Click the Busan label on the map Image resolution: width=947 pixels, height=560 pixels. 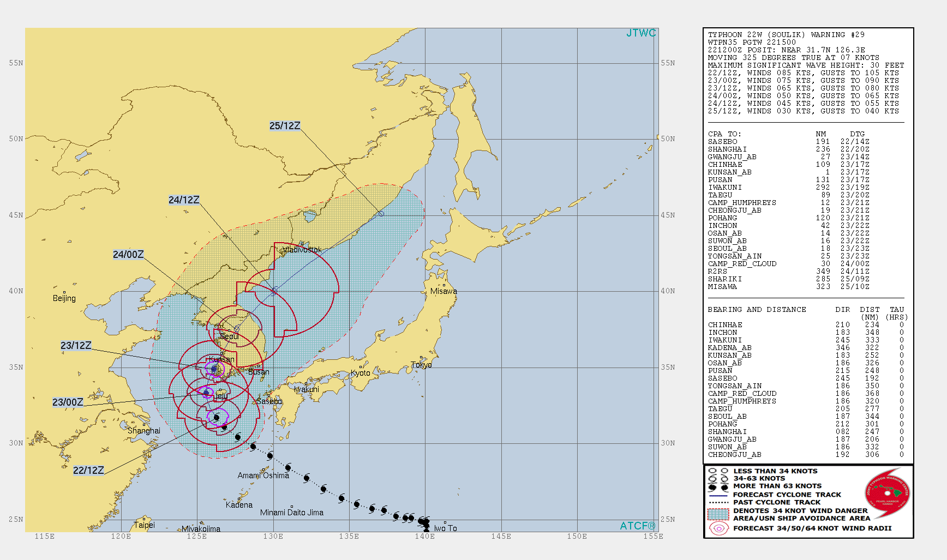259,372
